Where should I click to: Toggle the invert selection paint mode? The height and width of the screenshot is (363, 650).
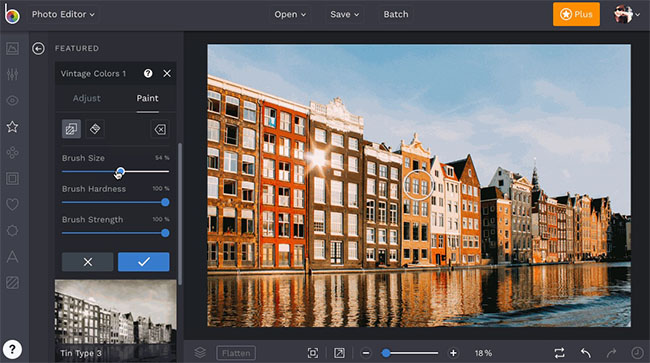(71, 129)
